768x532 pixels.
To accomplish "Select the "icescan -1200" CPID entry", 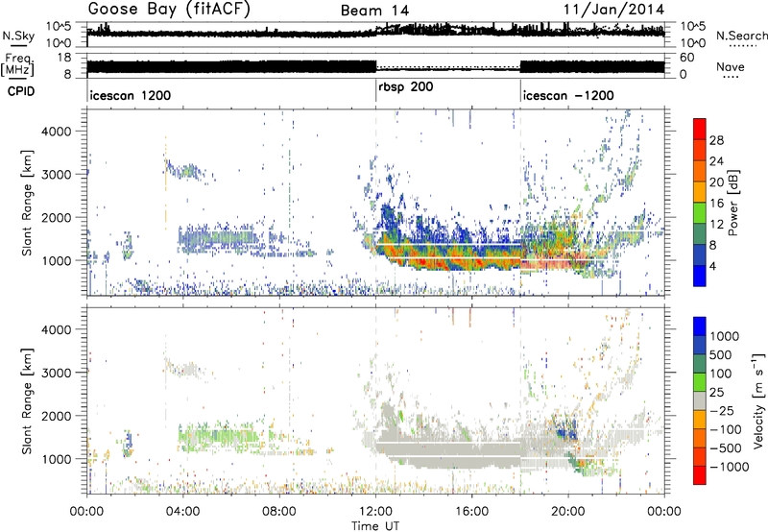I will point(568,95).
